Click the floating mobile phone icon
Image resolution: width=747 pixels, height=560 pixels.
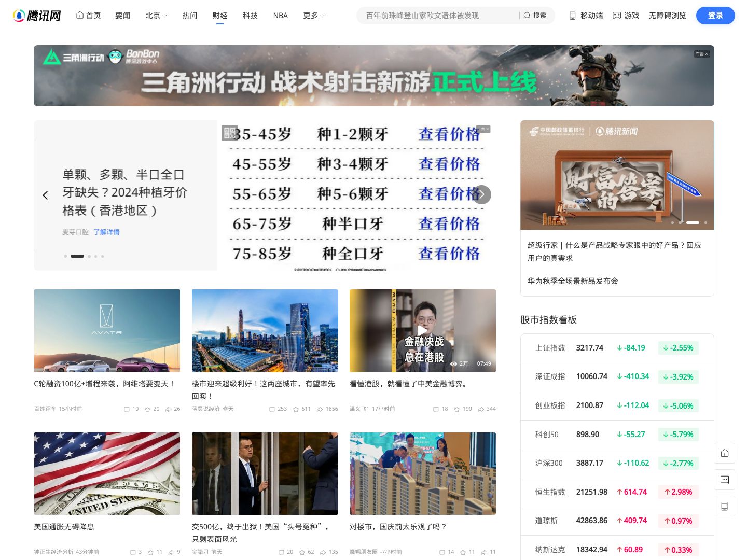click(x=725, y=506)
